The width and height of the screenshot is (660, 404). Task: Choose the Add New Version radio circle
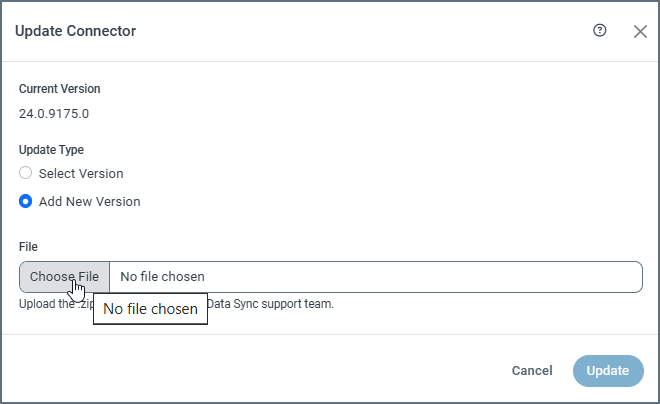pos(26,201)
